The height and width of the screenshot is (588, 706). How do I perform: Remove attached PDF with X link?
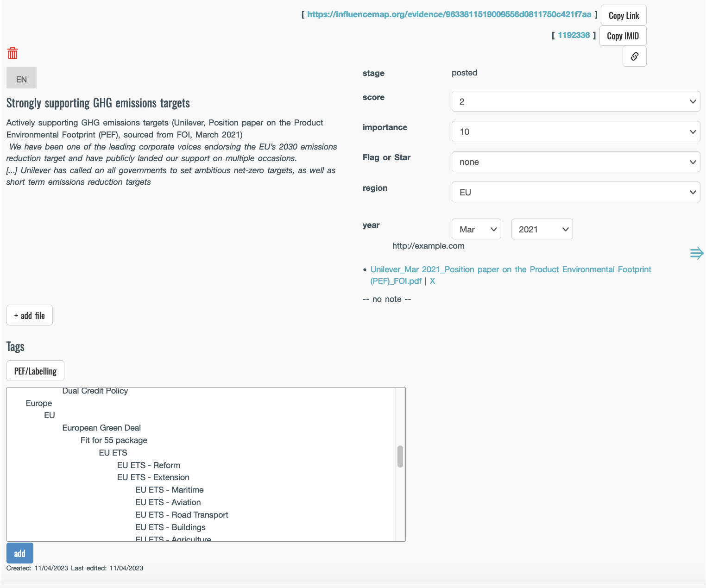click(x=432, y=281)
